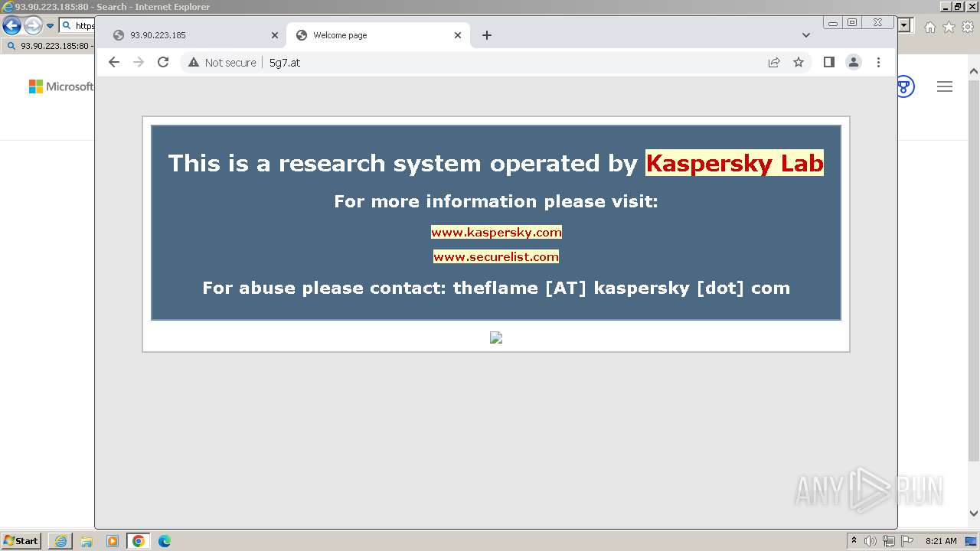Select the Welcome page tab
The width and height of the screenshot is (980, 551).
click(379, 35)
